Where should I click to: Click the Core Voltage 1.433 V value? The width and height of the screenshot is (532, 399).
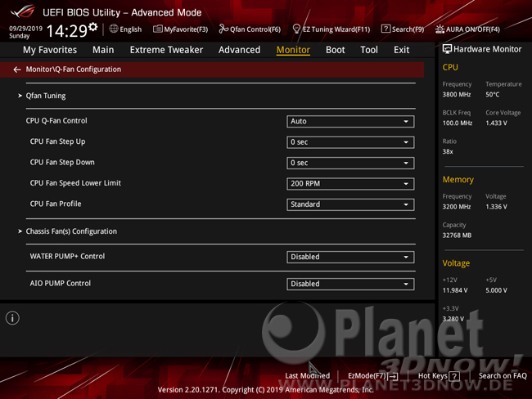(496, 123)
